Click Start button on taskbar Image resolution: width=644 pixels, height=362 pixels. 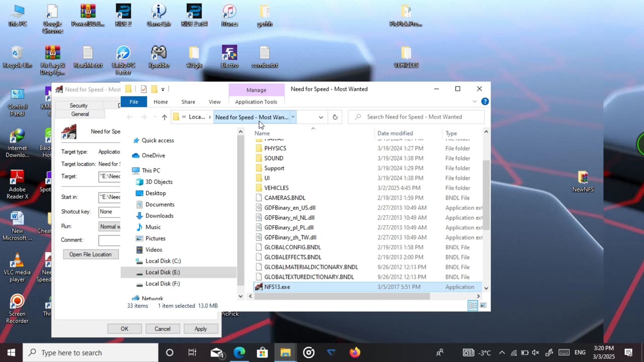coord(11,352)
